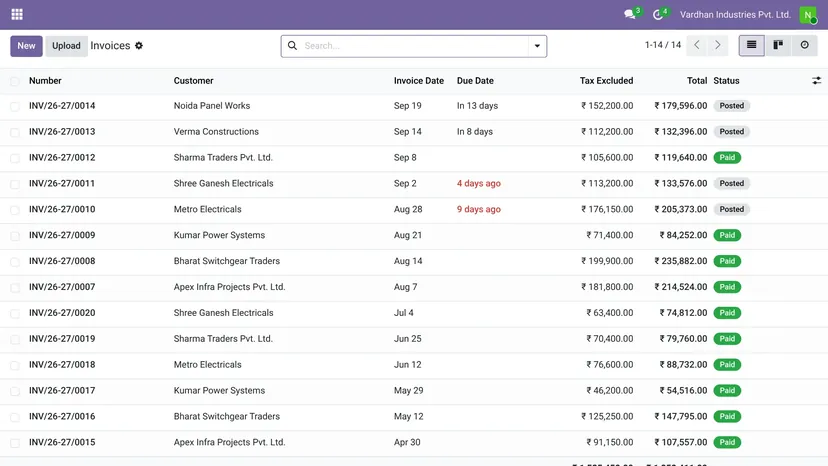Click customer Verma Constructions
Screen dimensions: 828x466
click(x=216, y=132)
